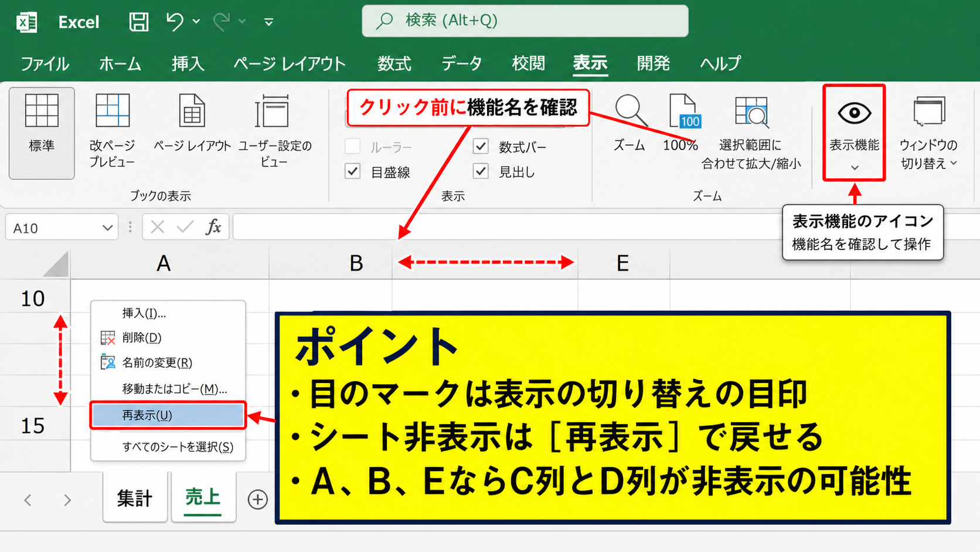Add a new sheet with the plus button
Screen dimensions: 980x552
pyautogui.click(x=258, y=499)
